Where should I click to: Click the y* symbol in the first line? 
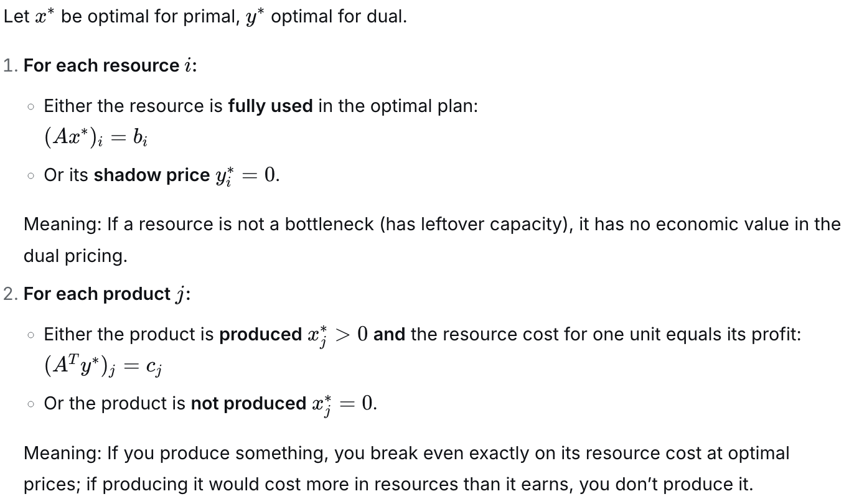pyautogui.click(x=252, y=17)
